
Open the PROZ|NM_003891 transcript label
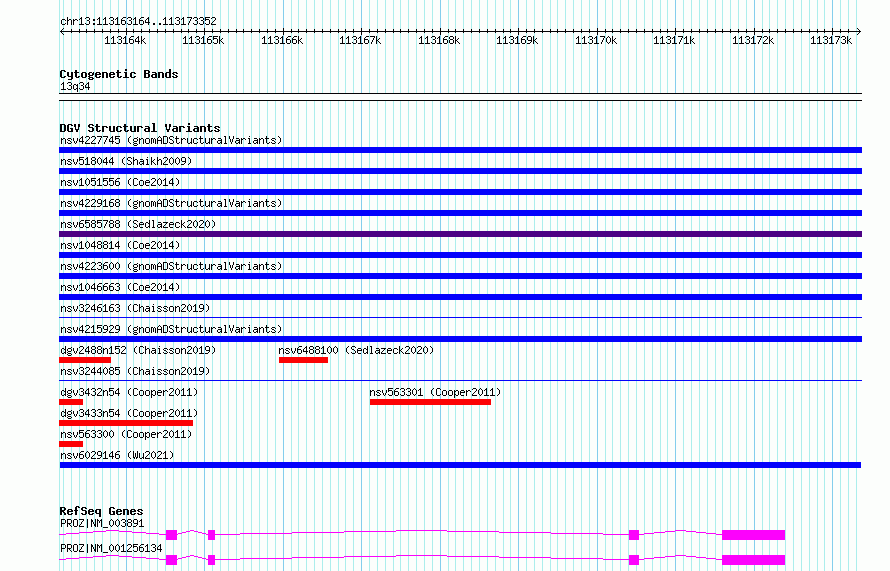pos(102,523)
